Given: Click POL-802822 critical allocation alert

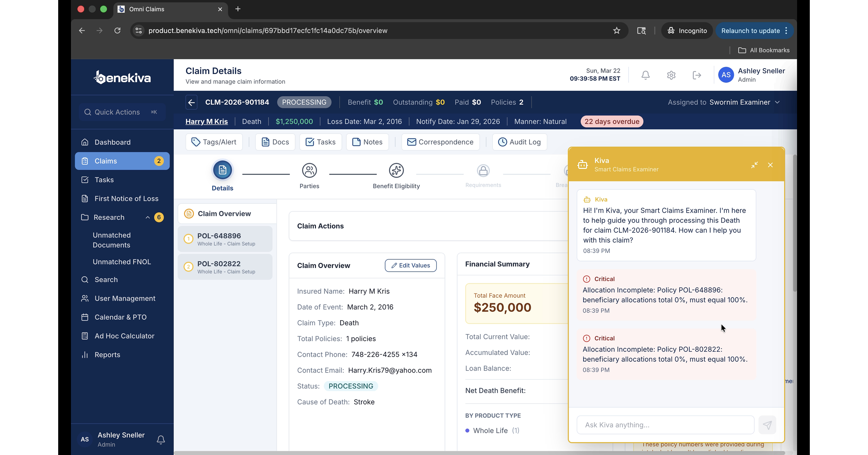Looking at the screenshot, I should pos(666,354).
